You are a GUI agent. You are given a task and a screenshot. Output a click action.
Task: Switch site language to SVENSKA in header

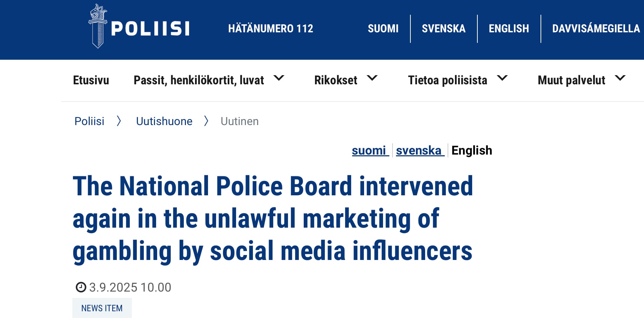click(x=444, y=28)
